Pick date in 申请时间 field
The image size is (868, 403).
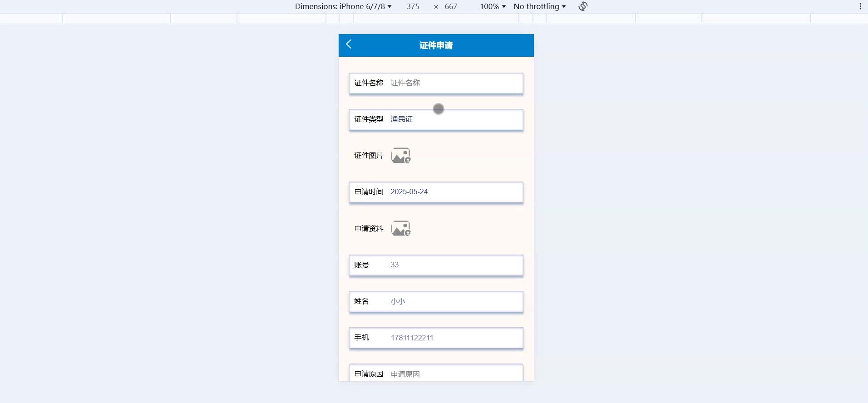(x=436, y=192)
